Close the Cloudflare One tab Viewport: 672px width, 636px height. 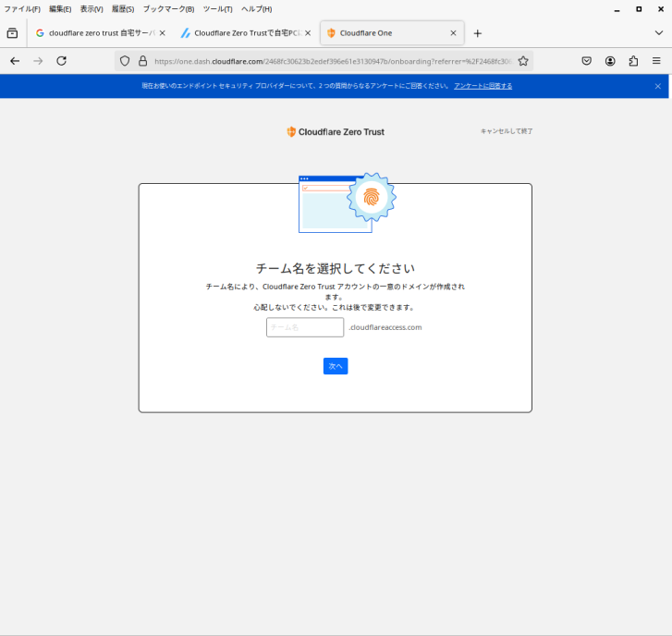click(454, 33)
